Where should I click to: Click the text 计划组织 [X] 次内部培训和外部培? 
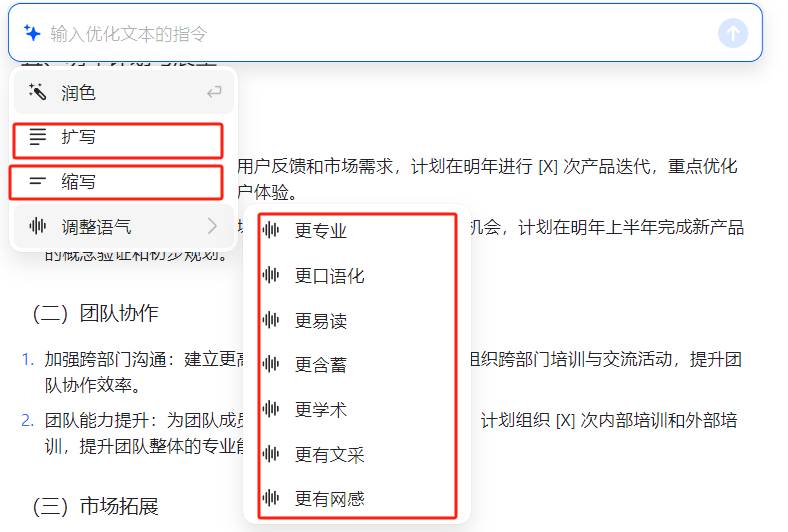tap(609, 420)
